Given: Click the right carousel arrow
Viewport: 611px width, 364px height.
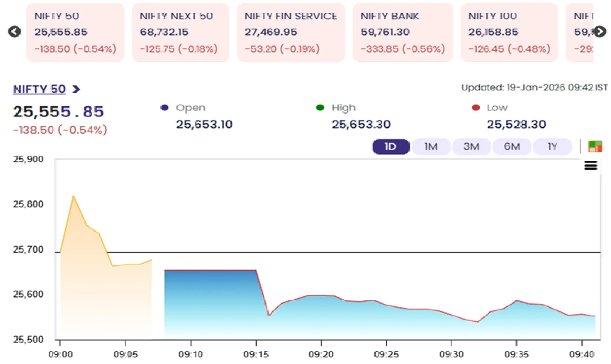Looking at the screenshot, I should click(x=600, y=31).
